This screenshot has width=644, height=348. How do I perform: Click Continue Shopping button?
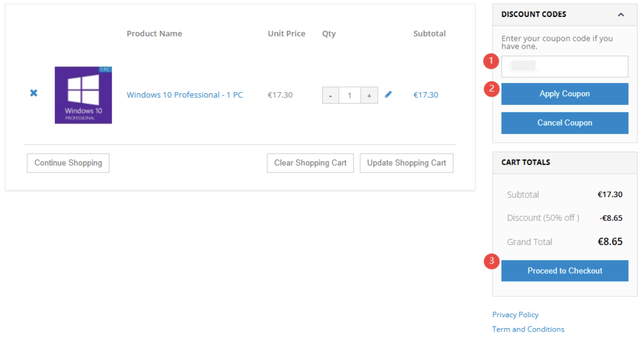(x=68, y=163)
